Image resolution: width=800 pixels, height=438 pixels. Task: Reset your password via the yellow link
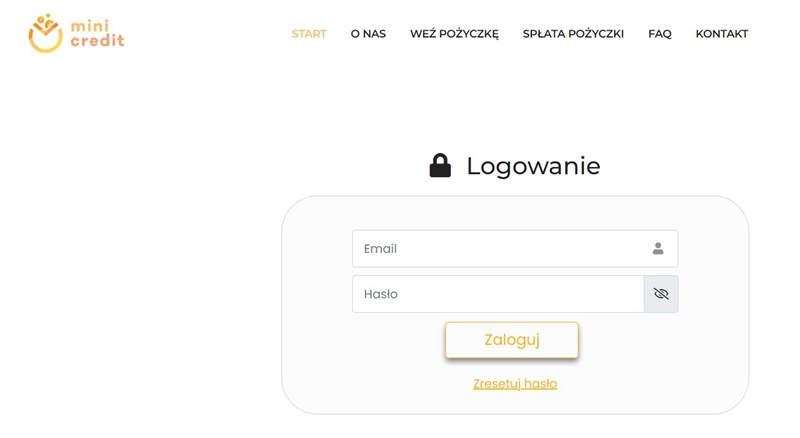click(x=515, y=384)
